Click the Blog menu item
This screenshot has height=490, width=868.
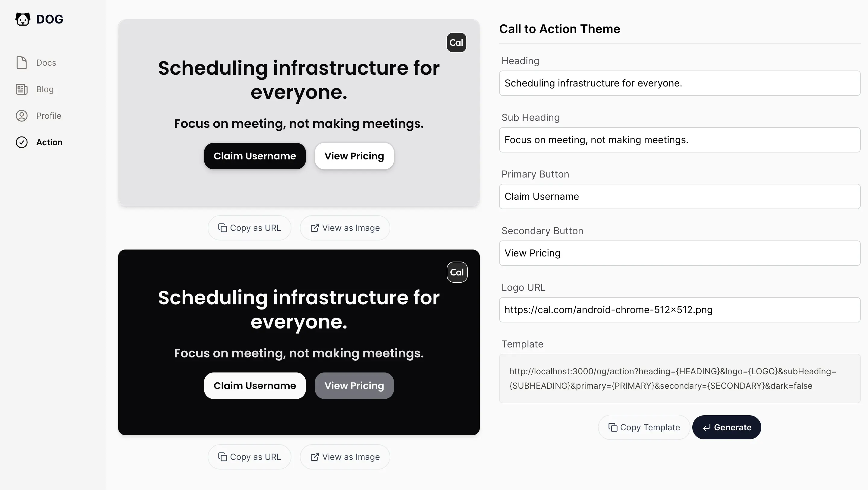(x=45, y=89)
